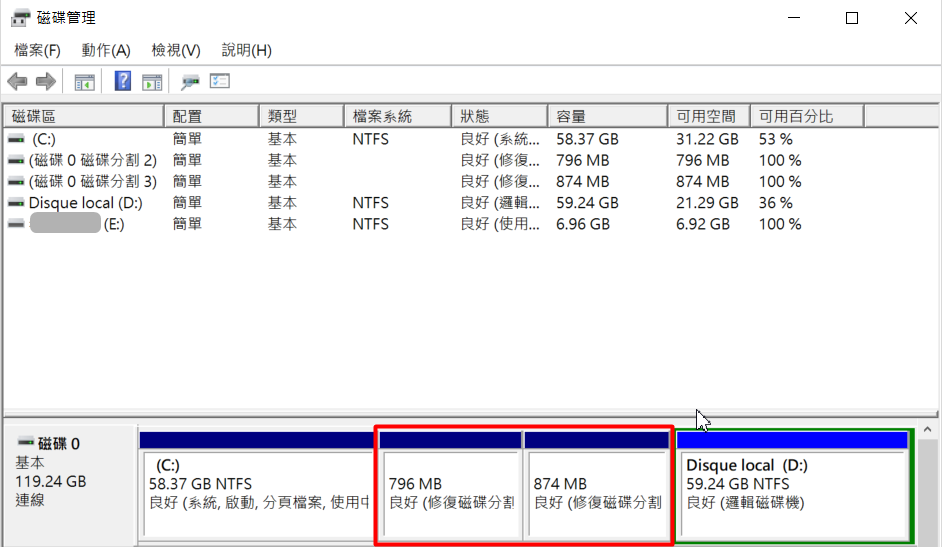Image resolution: width=942 pixels, height=547 pixels.
Task: Sort by the 類型 column header
Action: coord(302,116)
